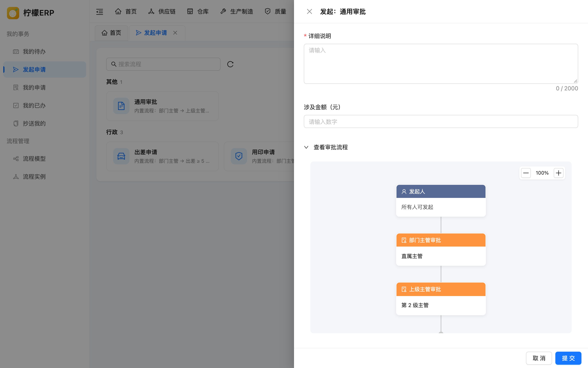Screen dimensions: 588x368
Task: Click the 行政 category heading
Action: click(x=112, y=132)
